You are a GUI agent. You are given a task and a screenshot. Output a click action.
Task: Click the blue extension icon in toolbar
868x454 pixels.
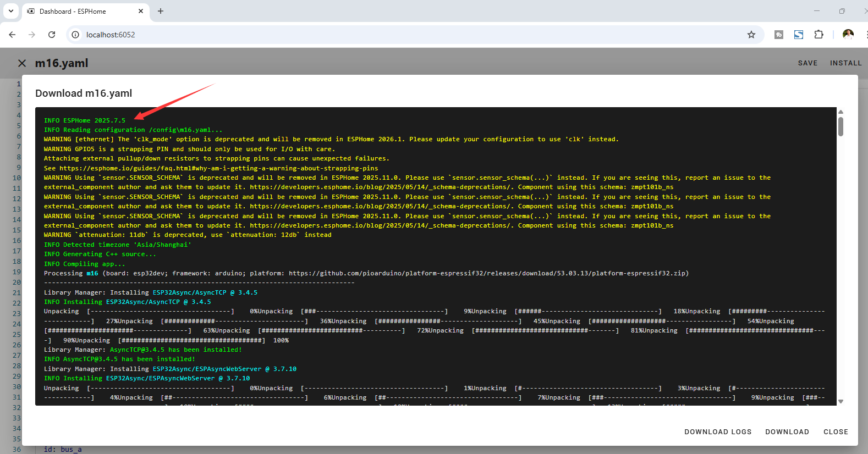[799, 35]
